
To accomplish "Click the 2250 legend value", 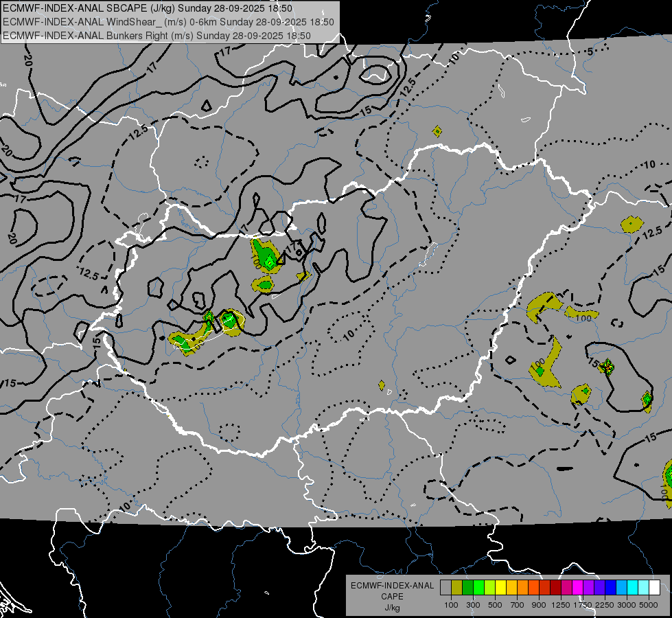I will (x=605, y=605).
